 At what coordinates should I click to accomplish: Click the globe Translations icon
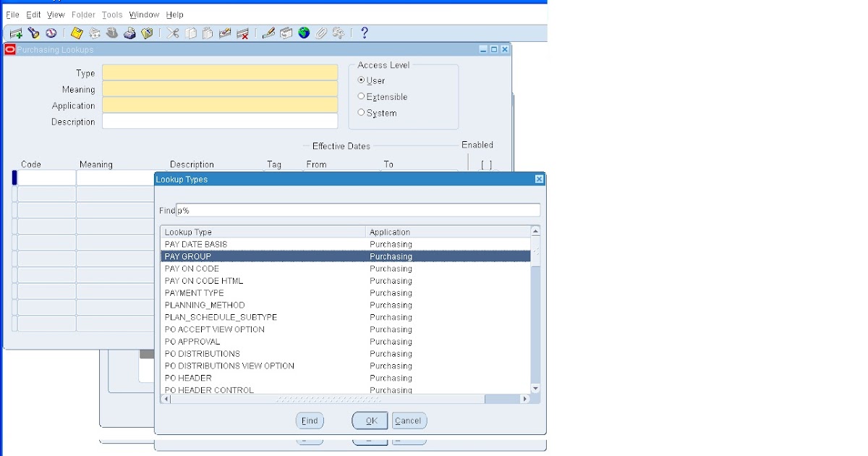(303, 33)
